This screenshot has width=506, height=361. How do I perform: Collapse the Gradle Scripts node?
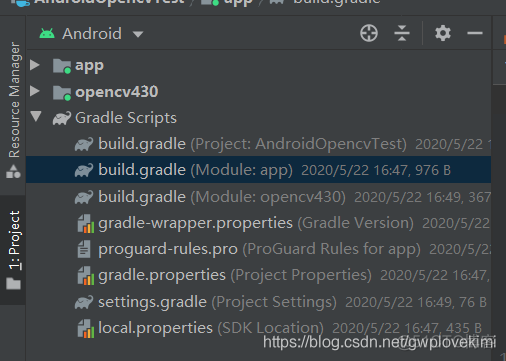click(36, 117)
